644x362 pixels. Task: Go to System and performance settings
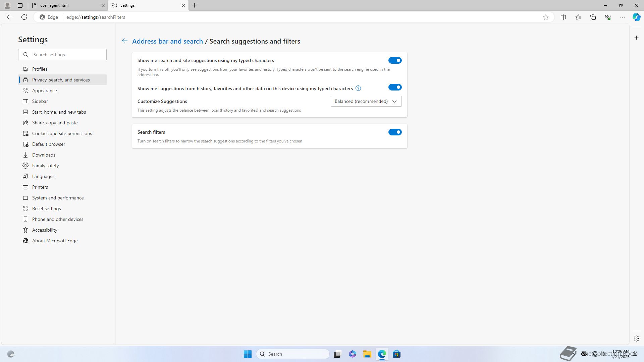click(58, 198)
